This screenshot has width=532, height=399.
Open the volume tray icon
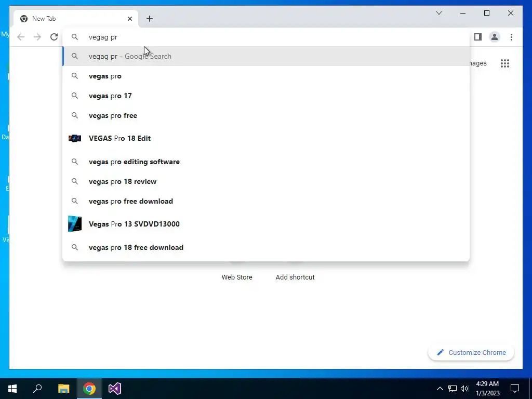[464, 389]
